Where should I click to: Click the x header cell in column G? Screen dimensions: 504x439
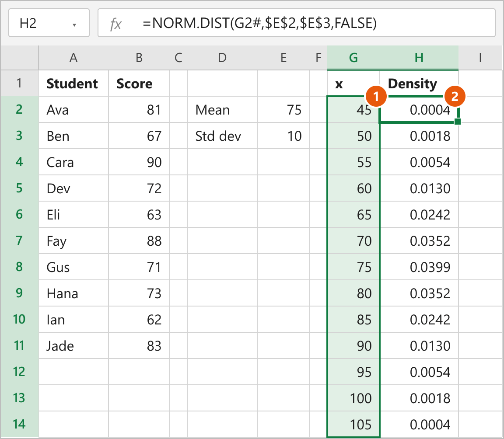[x=353, y=83]
